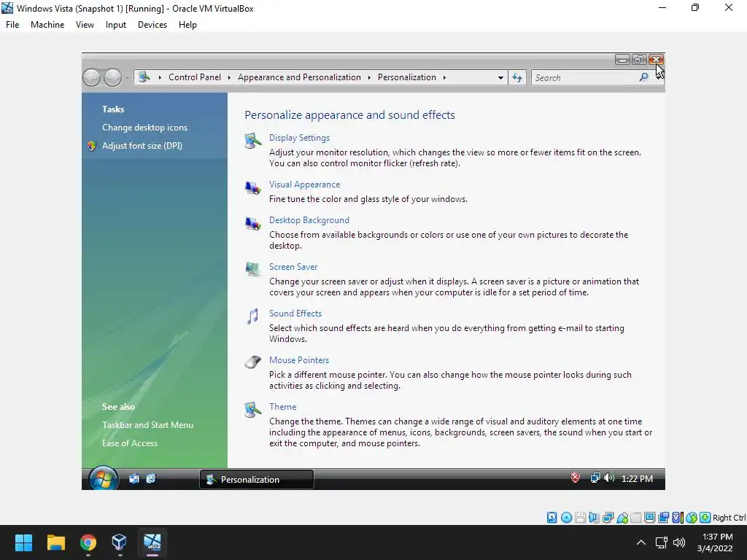Click Switch between windows quick launch icon

151,479
